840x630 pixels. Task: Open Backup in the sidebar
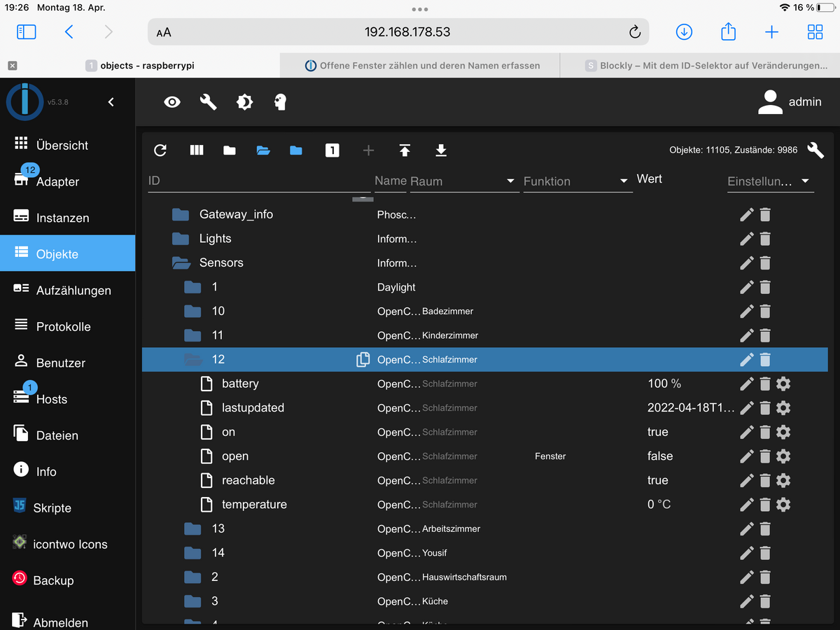[x=67, y=580]
